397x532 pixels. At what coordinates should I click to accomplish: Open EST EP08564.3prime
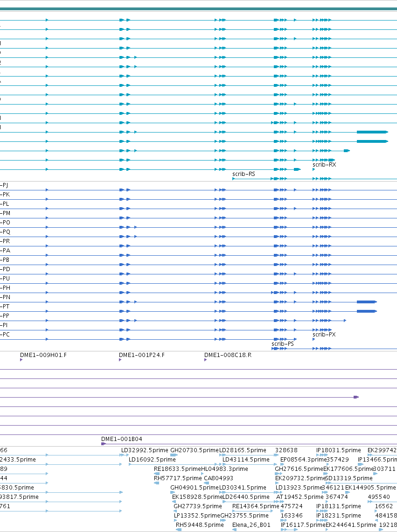[x=303, y=459]
